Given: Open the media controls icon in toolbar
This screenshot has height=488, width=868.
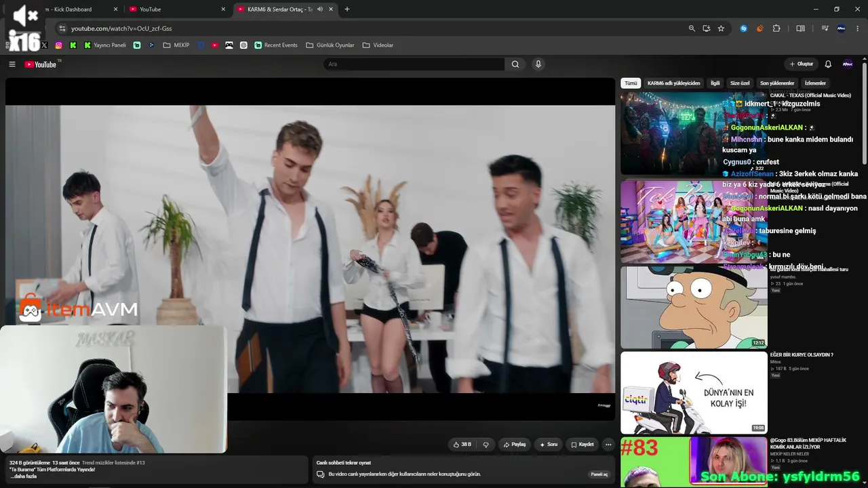Looking at the screenshot, I should [x=825, y=28].
